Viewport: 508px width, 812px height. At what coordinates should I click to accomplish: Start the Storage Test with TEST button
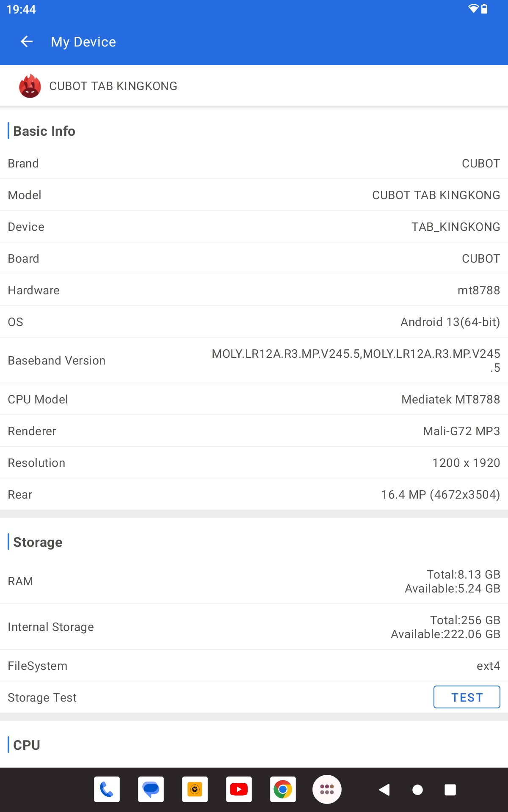pyautogui.click(x=467, y=697)
